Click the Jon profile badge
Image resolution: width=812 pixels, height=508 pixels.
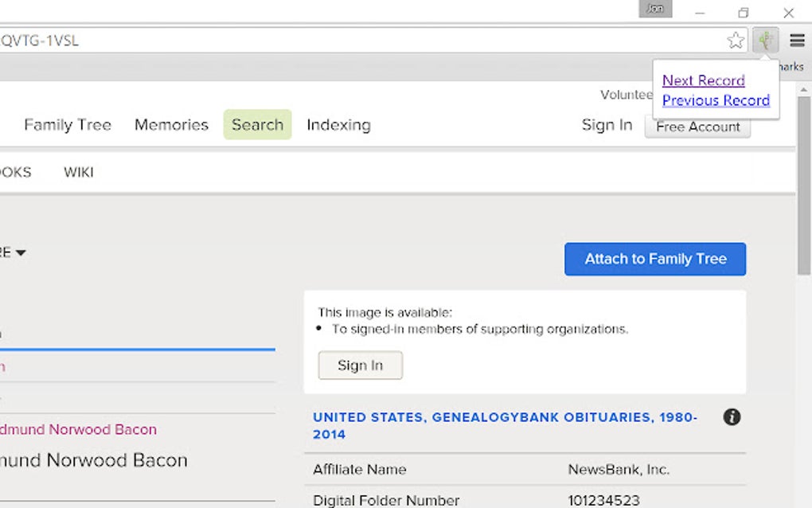click(x=655, y=9)
